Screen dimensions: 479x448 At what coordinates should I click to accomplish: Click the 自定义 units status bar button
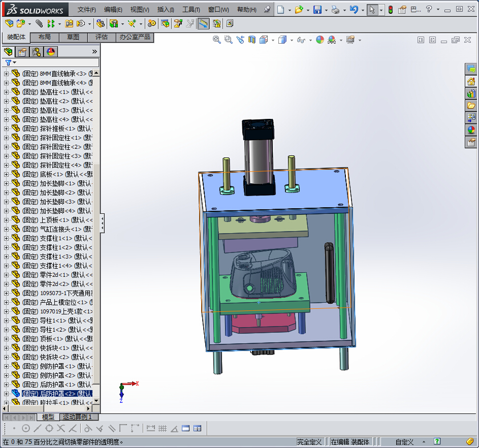(404, 442)
